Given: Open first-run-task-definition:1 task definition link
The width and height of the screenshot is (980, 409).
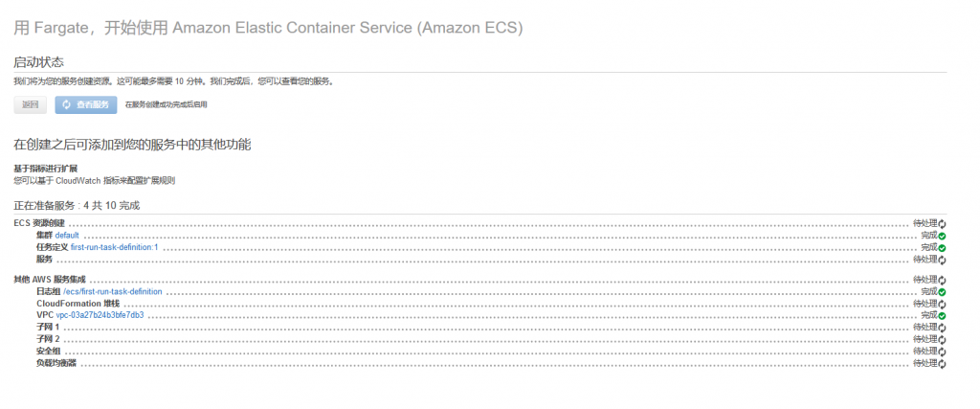Looking at the screenshot, I should coord(115,248).
